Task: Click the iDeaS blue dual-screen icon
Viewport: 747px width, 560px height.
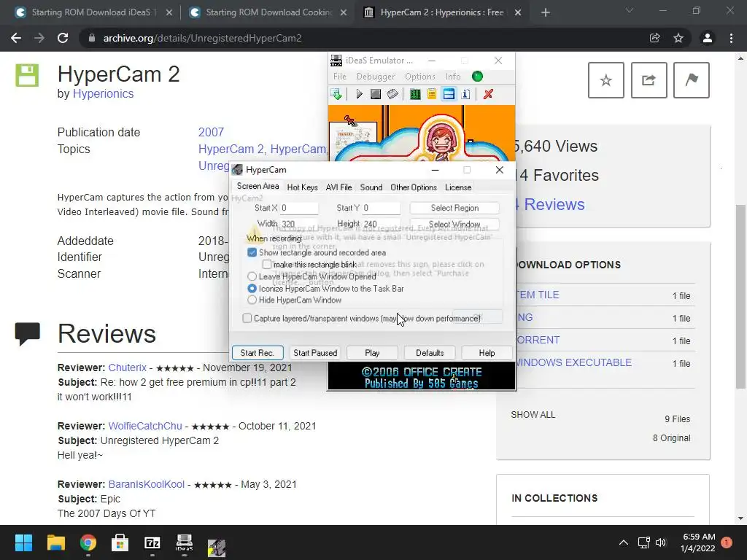Action: (449, 94)
